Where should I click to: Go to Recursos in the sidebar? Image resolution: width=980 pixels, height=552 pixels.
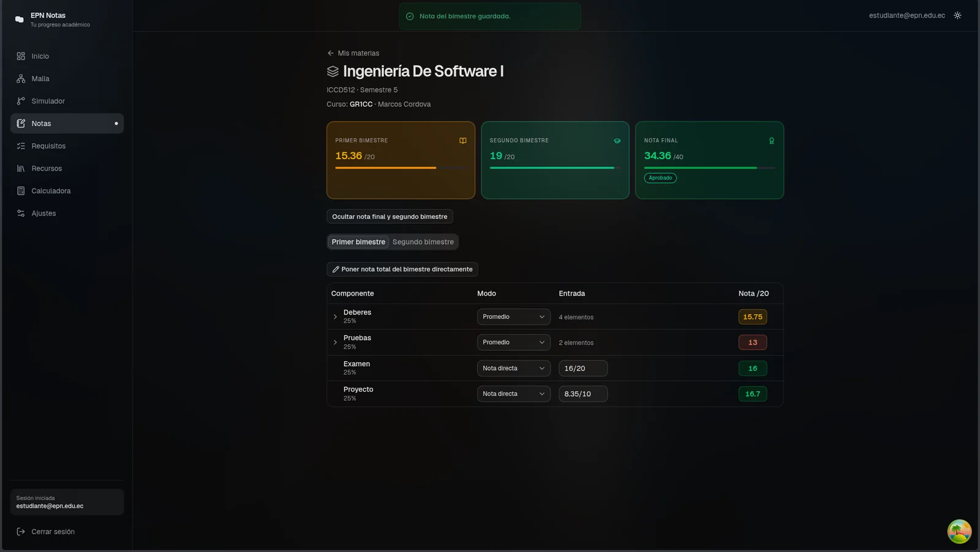click(67, 168)
